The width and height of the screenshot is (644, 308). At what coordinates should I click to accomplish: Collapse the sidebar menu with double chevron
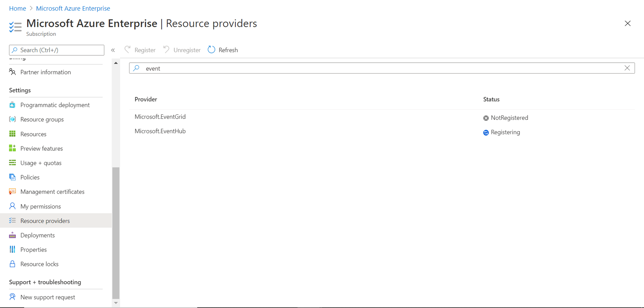113,50
